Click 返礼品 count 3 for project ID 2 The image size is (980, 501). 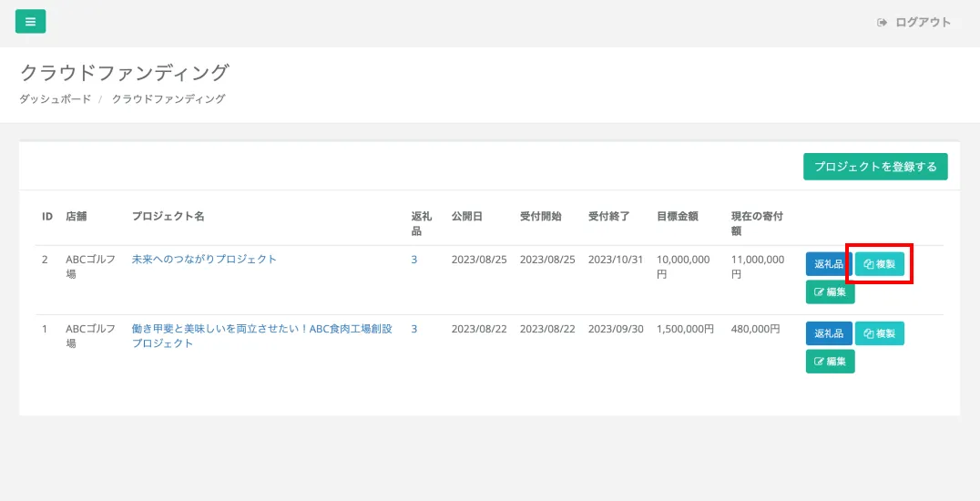pyautogui.click(x=413, y=260)
